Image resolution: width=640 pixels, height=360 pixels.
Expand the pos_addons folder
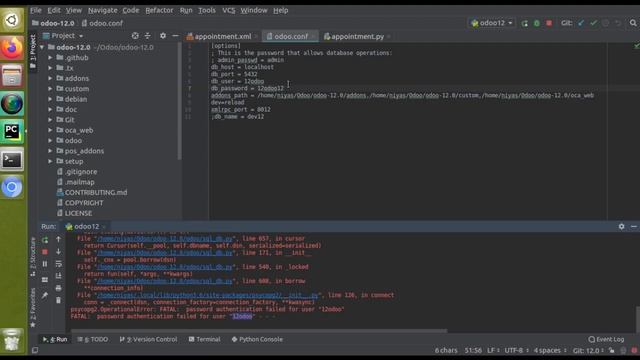pos(50,151)
